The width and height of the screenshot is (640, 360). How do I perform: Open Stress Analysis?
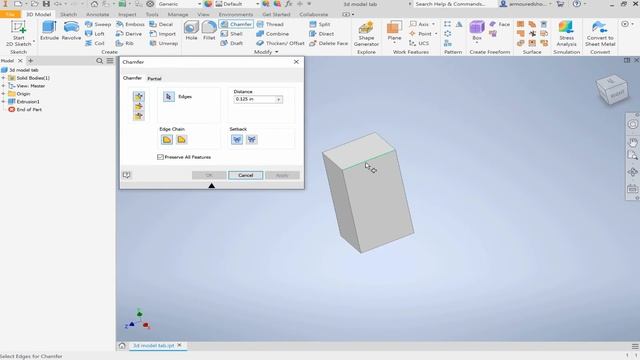pos(567,34)
